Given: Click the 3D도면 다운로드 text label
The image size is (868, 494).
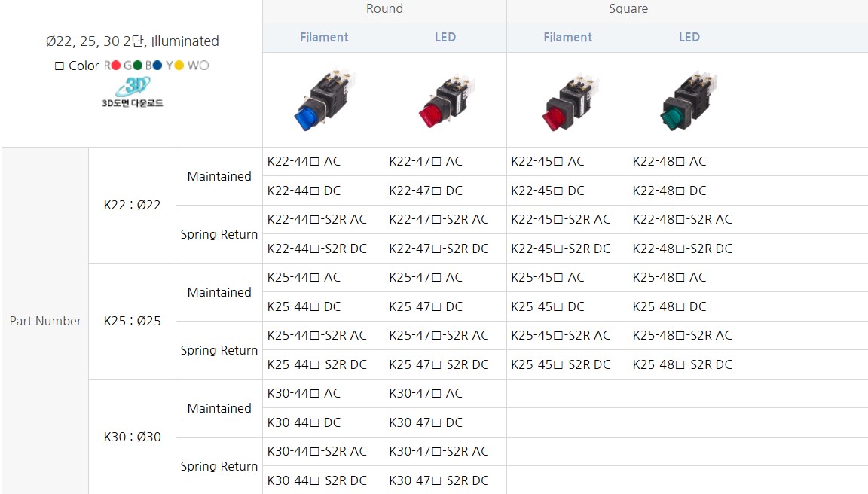Looking at the screenshot, I should click(x=133, y=103).
